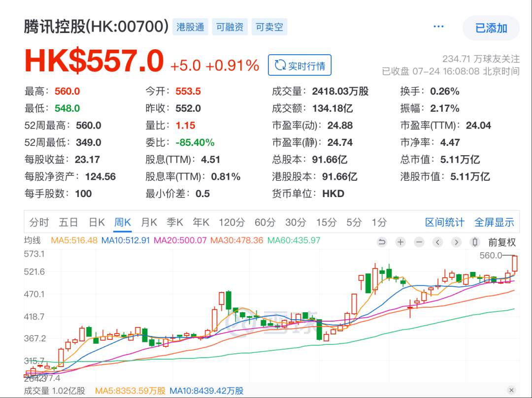This screenshot has width=532, height=398.
Task: Open the 月K chart tab
Action: [x=149, y=222]
